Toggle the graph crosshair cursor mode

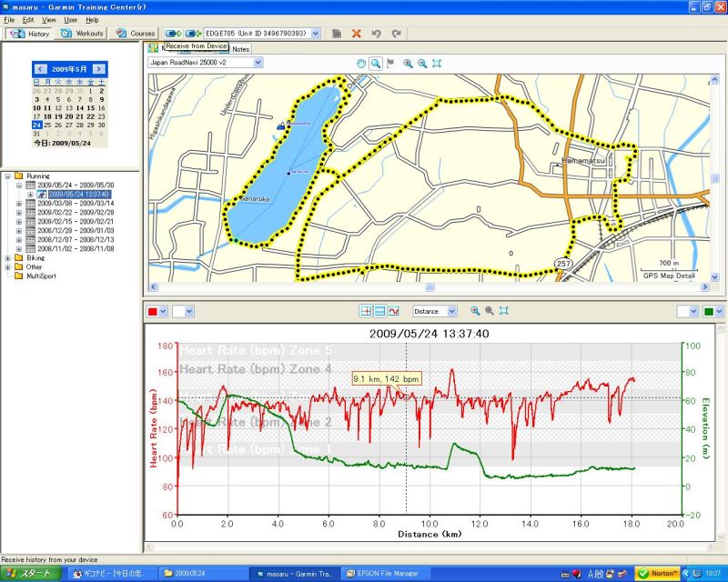click(366, 311)
